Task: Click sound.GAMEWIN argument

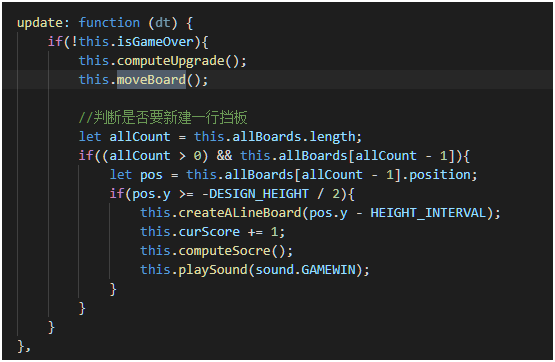Action: click(x=305, y=270)
